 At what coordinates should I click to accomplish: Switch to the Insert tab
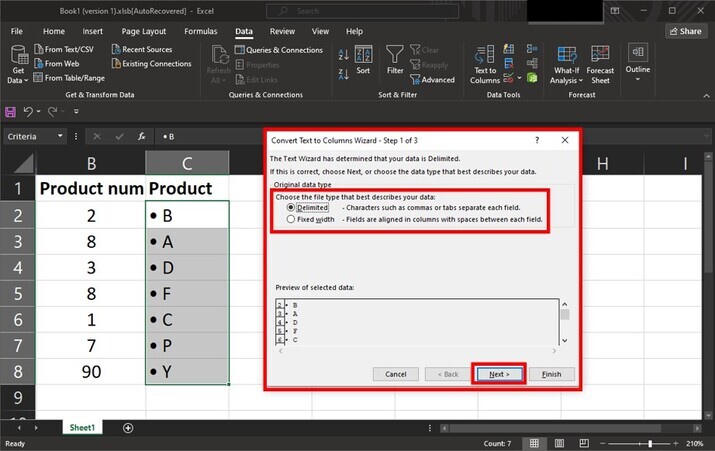93,31
